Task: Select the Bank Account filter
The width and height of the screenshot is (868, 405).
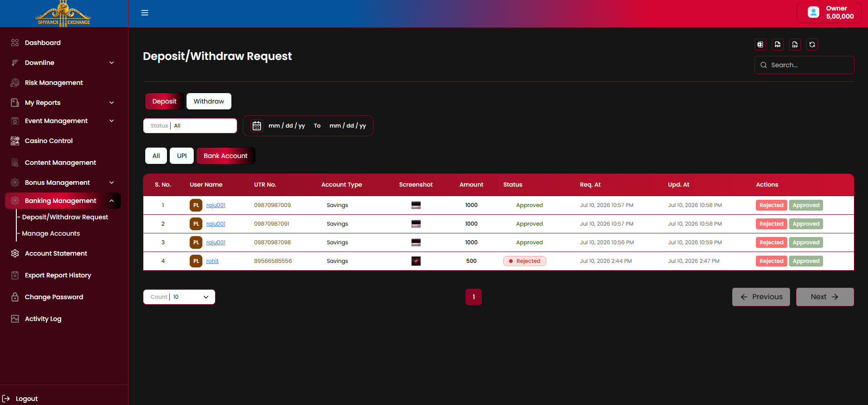Action: tap(226, 156)
